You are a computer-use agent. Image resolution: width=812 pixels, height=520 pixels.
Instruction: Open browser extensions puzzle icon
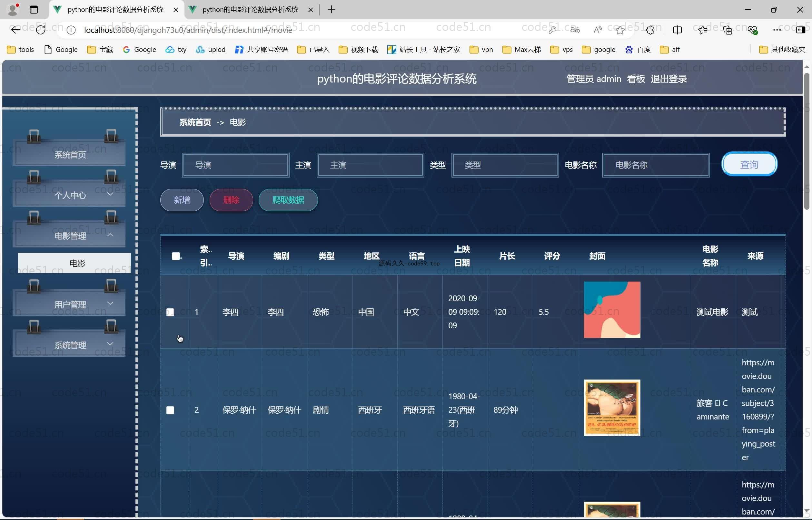click(650, 30)
